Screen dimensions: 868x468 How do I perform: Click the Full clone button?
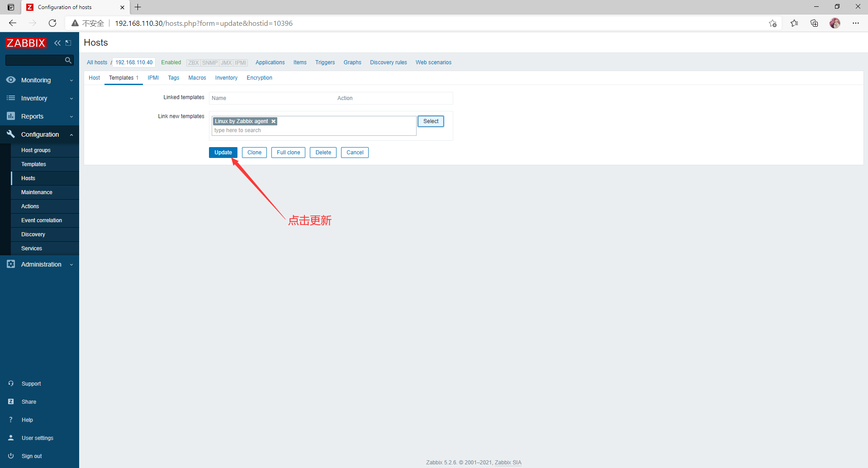tap(289, 153)
